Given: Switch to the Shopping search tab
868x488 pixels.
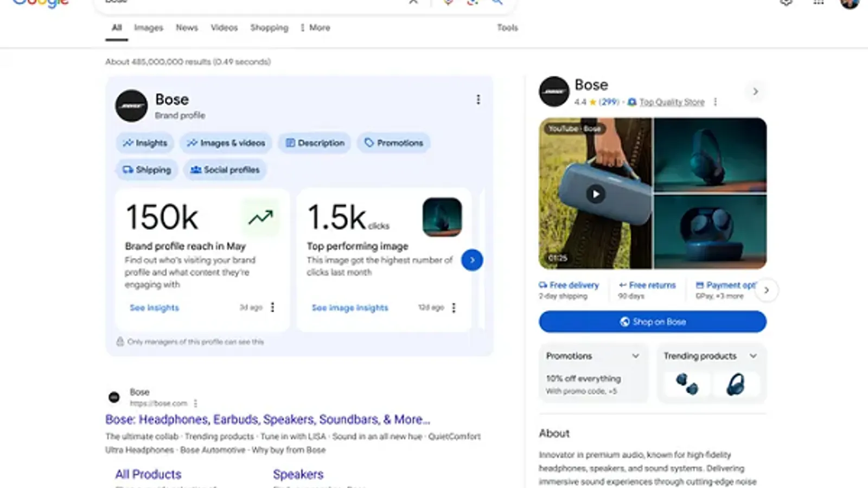Looking at the screenshot, I should [269, 28].
